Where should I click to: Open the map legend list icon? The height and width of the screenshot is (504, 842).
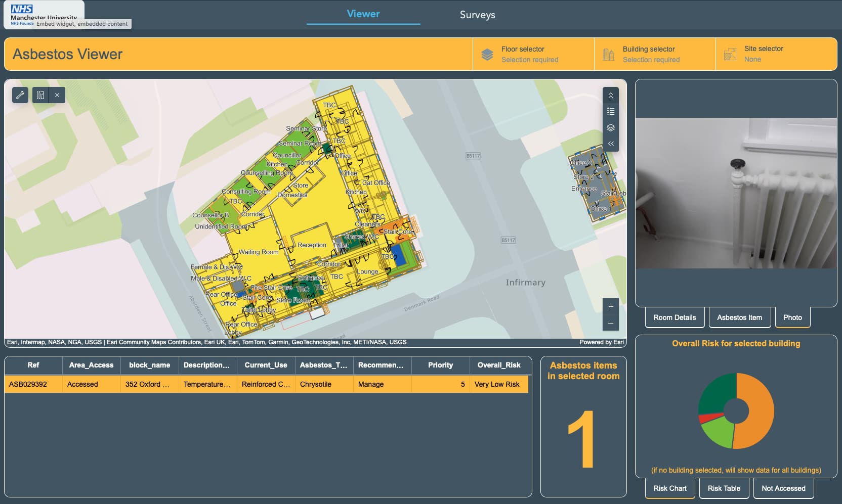coord(611,112)
